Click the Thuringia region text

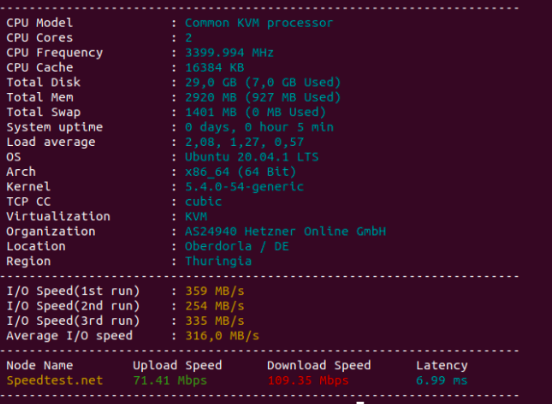click(x=218, y=261)
